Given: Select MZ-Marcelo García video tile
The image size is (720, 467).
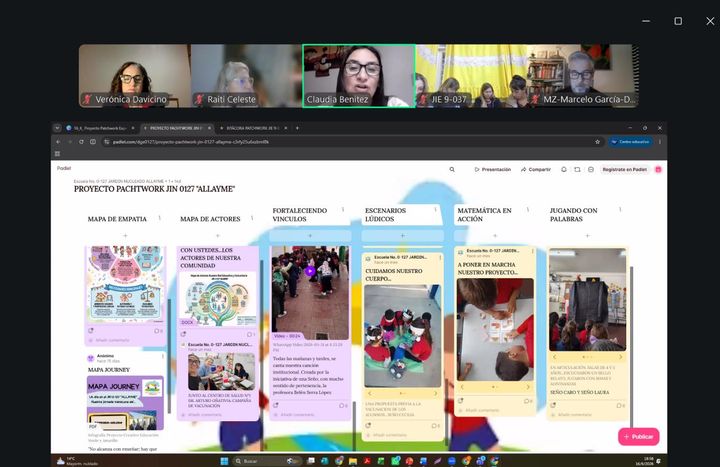Looking at the screenshot, I should [x=582, y=76].
